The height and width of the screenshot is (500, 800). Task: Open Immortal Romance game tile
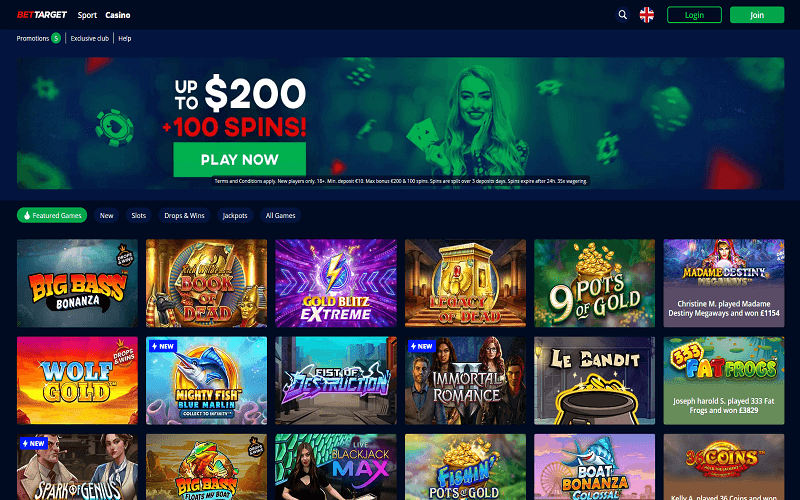click(x=465, y=381)
